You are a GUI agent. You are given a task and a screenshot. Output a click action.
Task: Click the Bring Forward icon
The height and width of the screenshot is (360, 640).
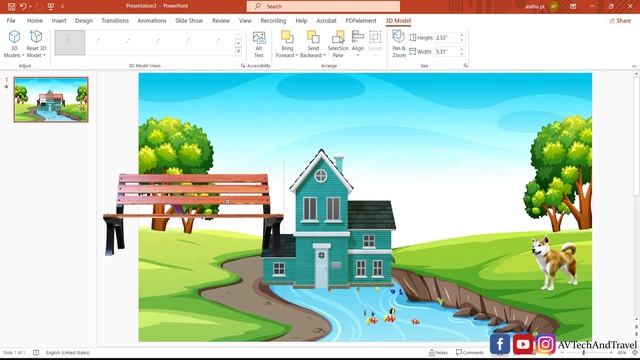(x=287, y=37)
